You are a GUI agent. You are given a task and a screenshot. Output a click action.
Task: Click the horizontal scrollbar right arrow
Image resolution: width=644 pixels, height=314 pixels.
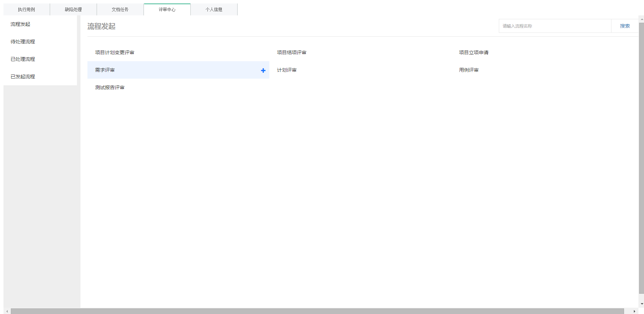click(634, 311)
